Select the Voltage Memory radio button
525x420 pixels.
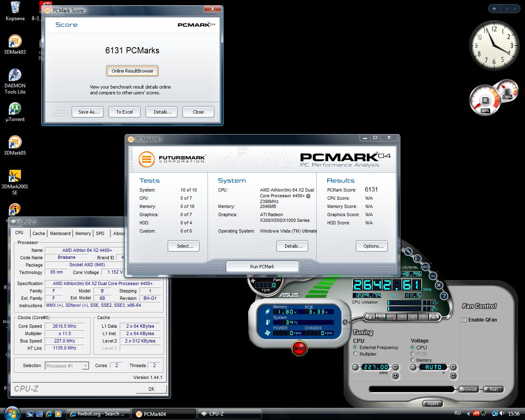click(x=413, y=360)
